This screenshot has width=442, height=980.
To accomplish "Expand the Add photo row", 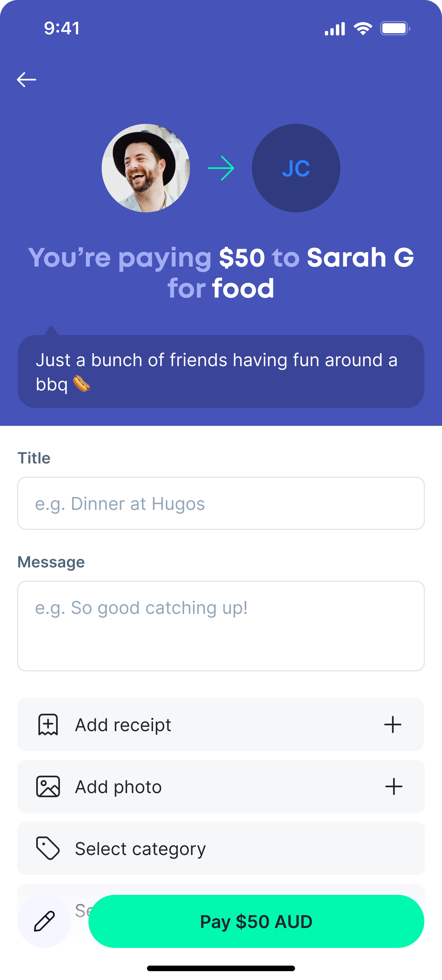I will pos(220,786).
